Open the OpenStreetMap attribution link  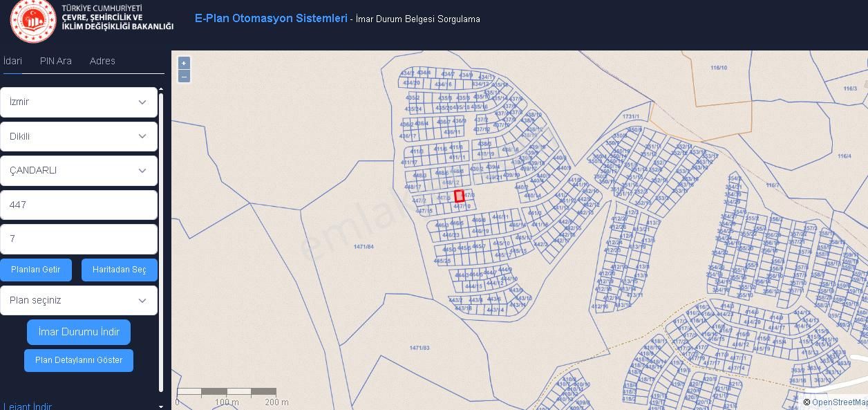840,402
